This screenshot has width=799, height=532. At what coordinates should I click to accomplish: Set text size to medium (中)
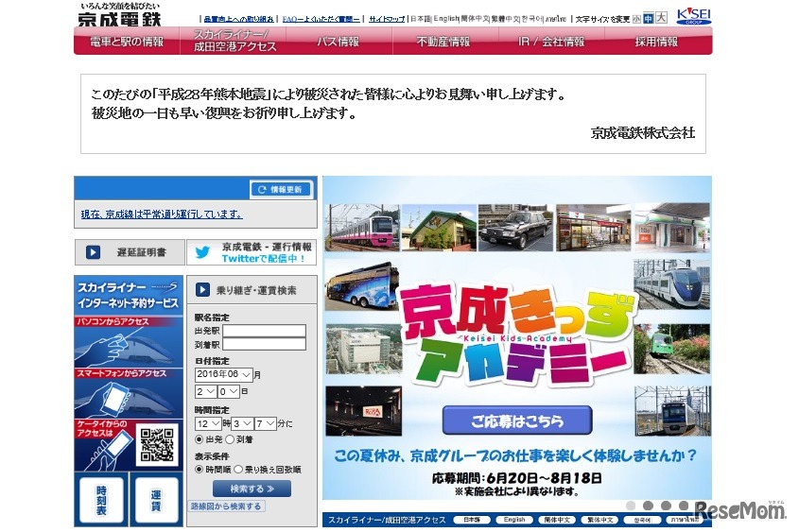(x=648, y=19)
